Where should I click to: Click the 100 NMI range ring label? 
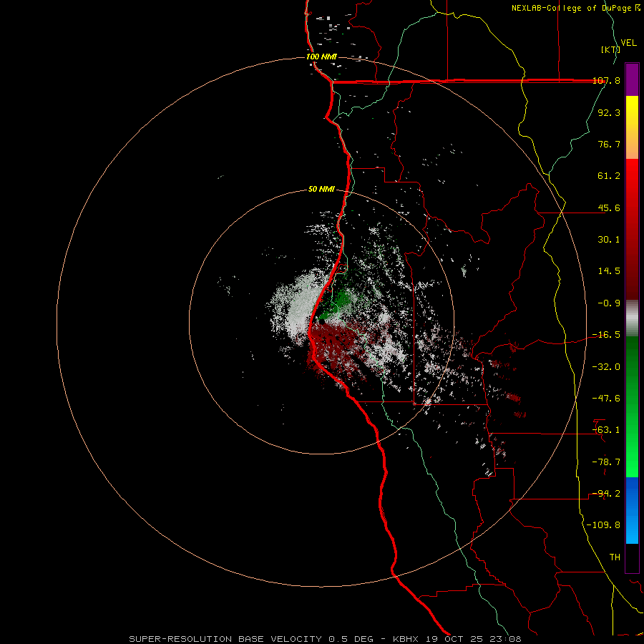[x=321, y=57]
